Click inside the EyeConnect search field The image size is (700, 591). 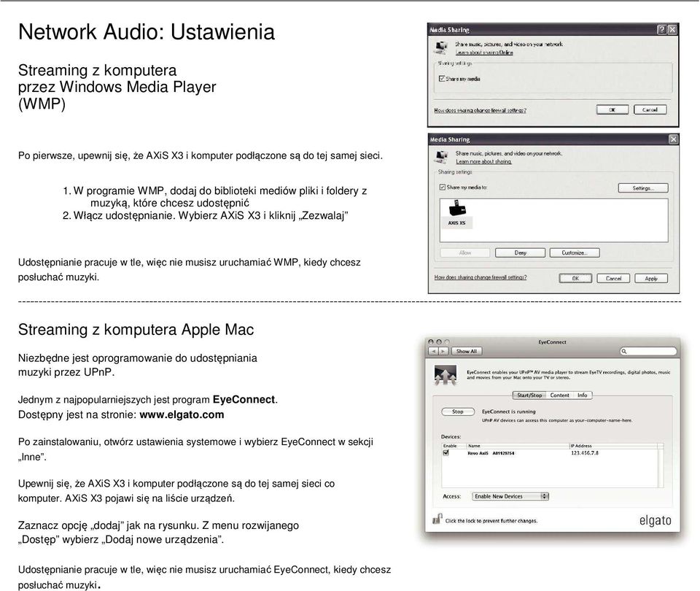pyautogui.click(x=648, y=352)
